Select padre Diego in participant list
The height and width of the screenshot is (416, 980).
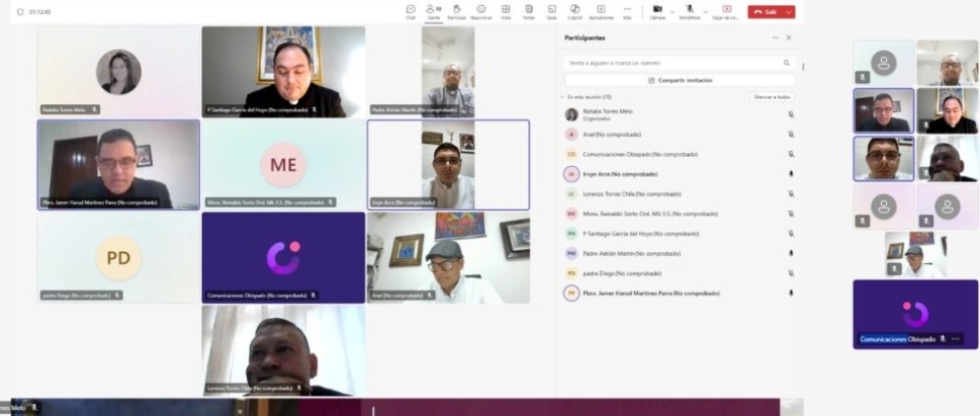(679, 274)
